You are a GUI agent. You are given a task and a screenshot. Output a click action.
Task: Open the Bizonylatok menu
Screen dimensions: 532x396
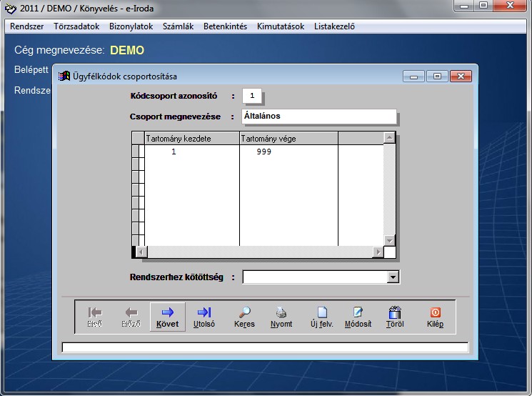tap(131, 26)
